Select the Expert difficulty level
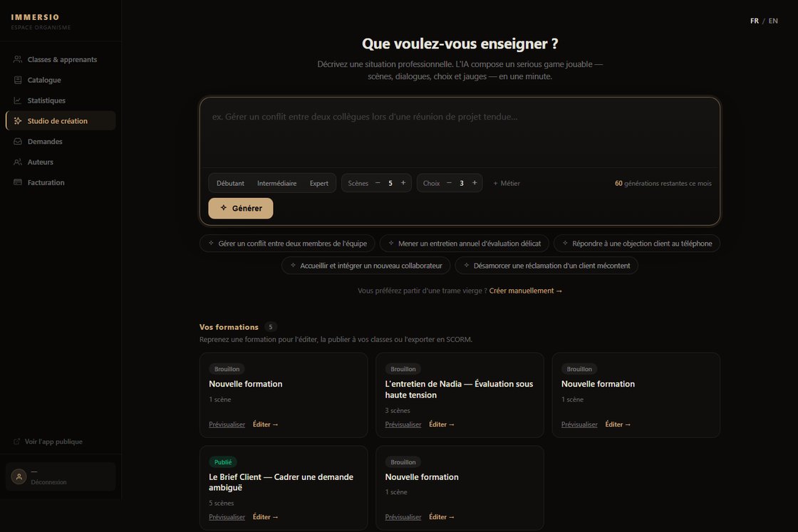798x532 pixels. coord(319,183)
